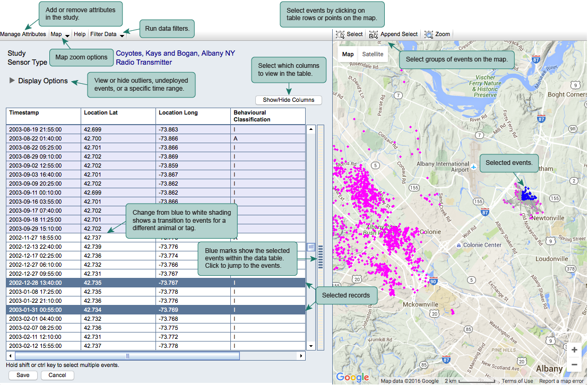
Task: Select row 2003-01-31 00:55:00
Action: click(x=155, y=310)
